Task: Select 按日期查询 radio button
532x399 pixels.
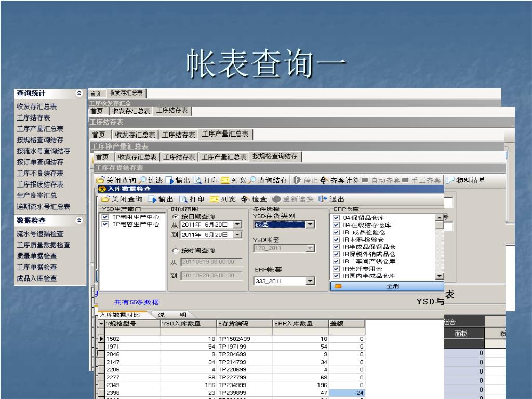Action: (175, 216)
